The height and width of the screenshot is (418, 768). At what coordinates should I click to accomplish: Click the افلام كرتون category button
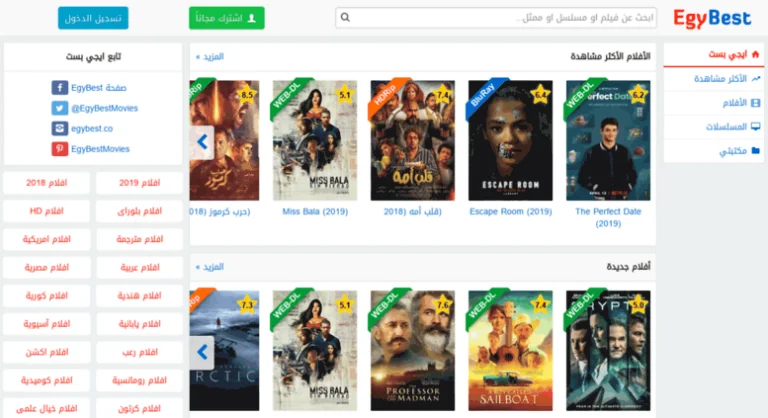[x=139, y=408]
